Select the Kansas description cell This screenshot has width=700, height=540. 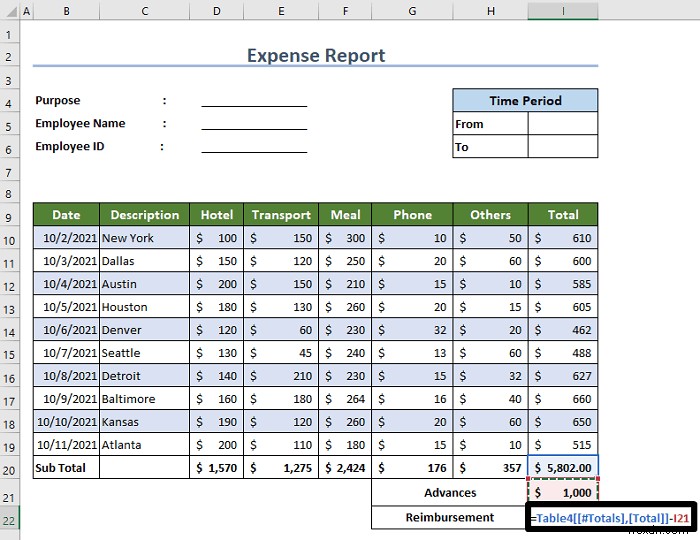coord(145,422)
